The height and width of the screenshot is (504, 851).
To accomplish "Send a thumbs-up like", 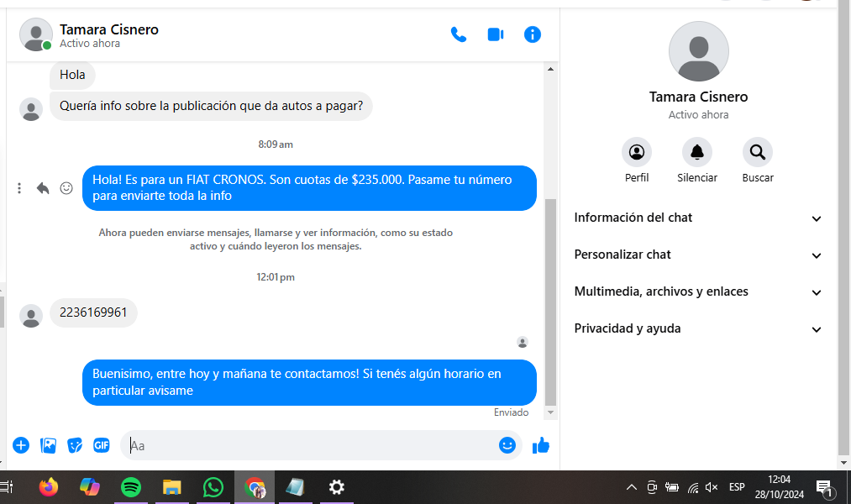I will [541, 445].
